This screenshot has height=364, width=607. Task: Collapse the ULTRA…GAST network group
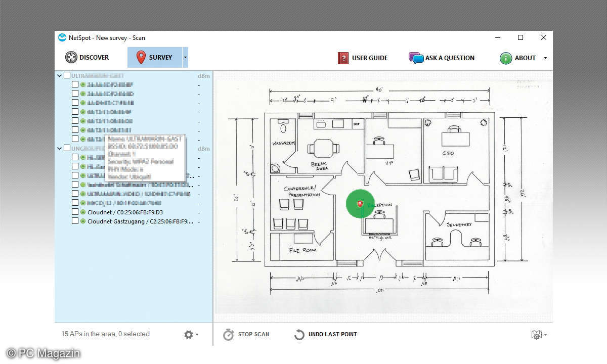click(x=59, y=76)
